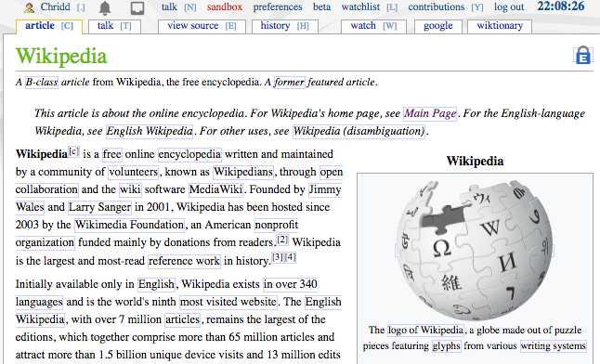
Task: Open the view source tab
Action: pyautogui.click(x=202, y=26)
